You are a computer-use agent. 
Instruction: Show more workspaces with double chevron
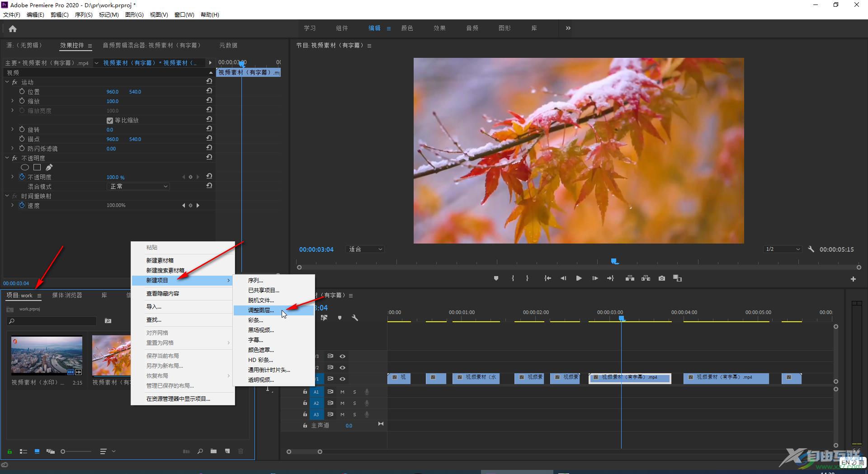(568, 28)
